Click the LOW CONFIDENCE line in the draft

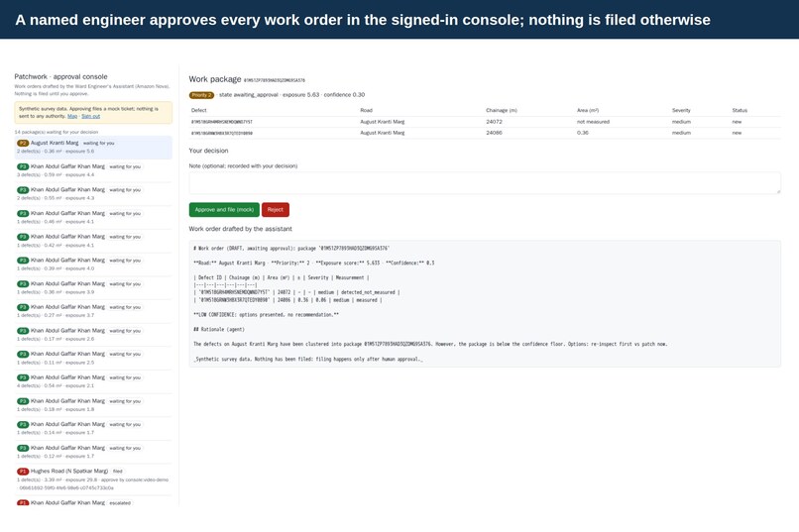click(x=266, y=315)
